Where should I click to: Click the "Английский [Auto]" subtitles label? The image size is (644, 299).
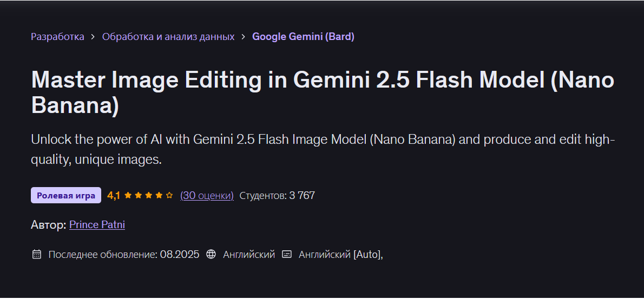click(340, 254)
